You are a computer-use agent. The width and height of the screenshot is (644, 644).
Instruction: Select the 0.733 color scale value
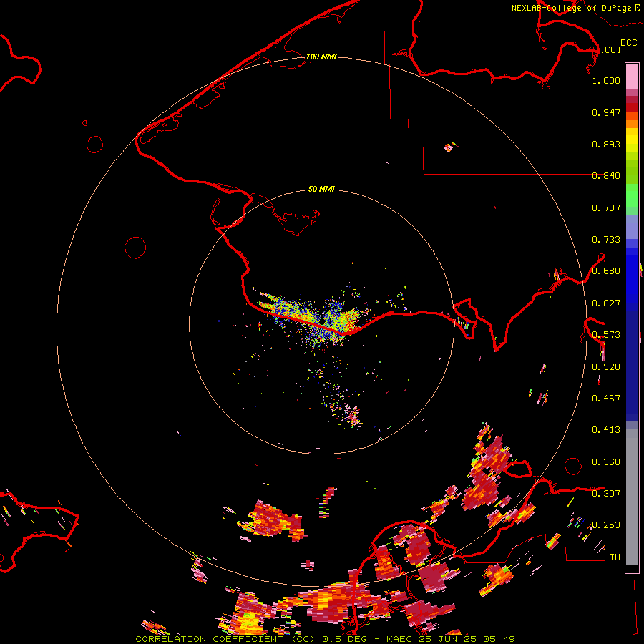point(606,240)
